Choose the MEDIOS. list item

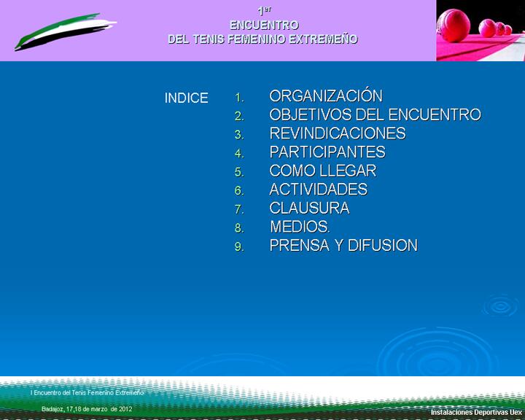(300, 227)
